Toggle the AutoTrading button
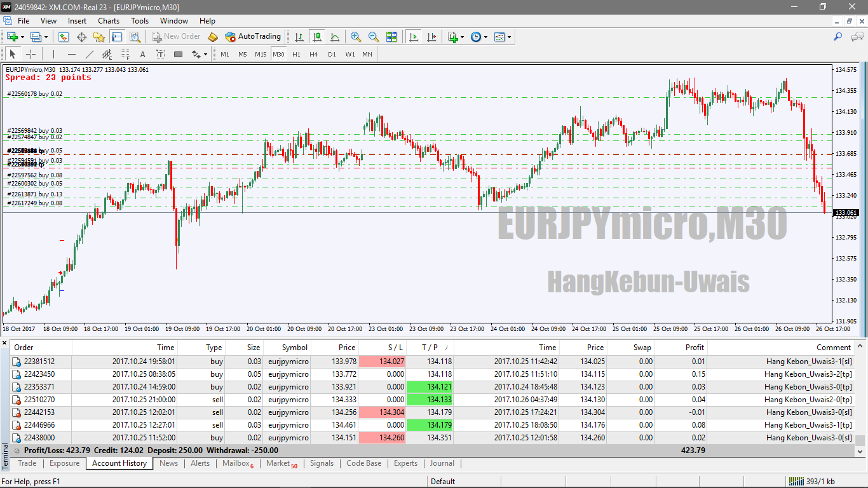The width and height of the screenshot is (868, 488). point(253,37)
